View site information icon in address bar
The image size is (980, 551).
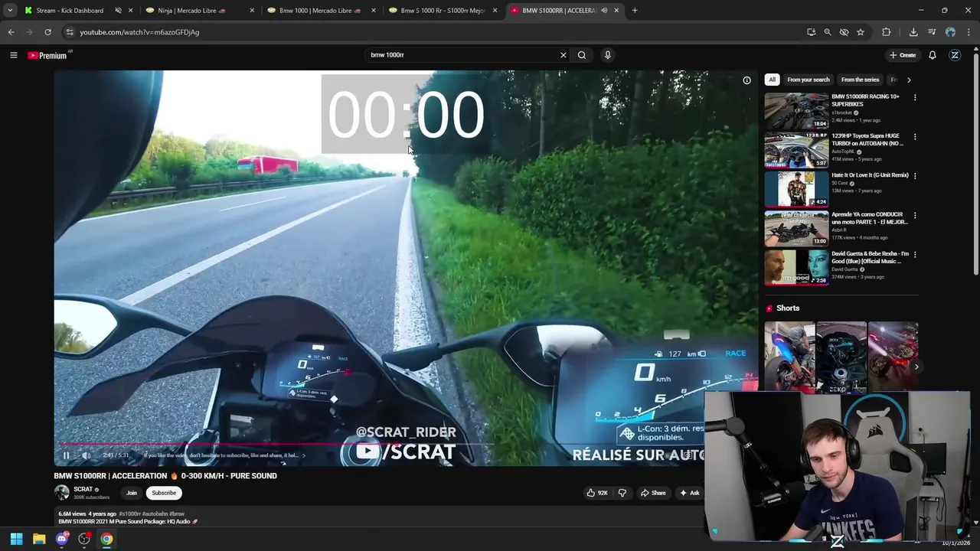(70, 32)
